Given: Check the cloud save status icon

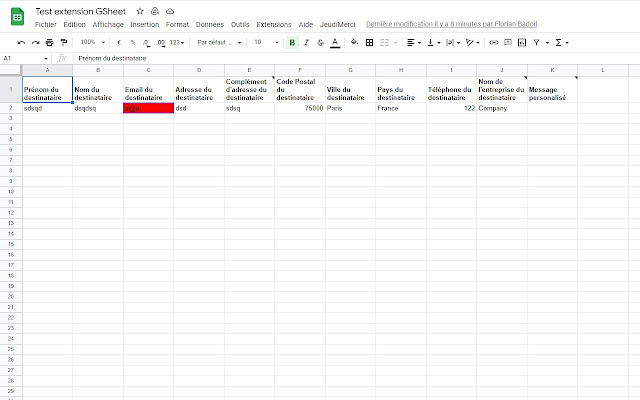Looking at the screenshot, I should pos(170,11).
